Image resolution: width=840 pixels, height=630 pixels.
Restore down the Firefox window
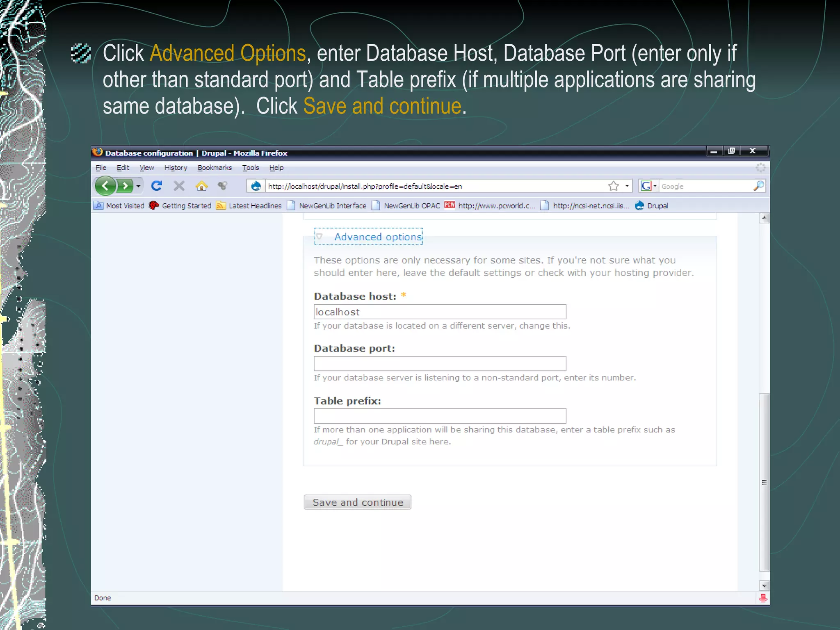point(731,151)
